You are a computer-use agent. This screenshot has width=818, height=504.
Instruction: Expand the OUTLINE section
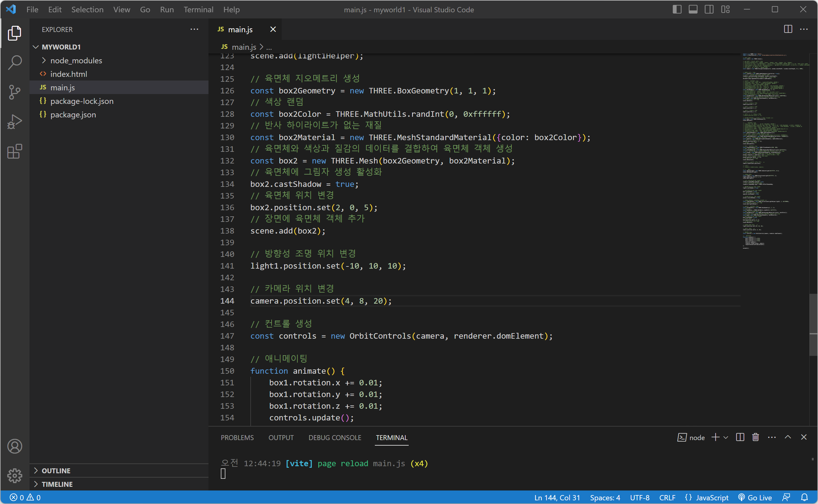click(56, 471)
